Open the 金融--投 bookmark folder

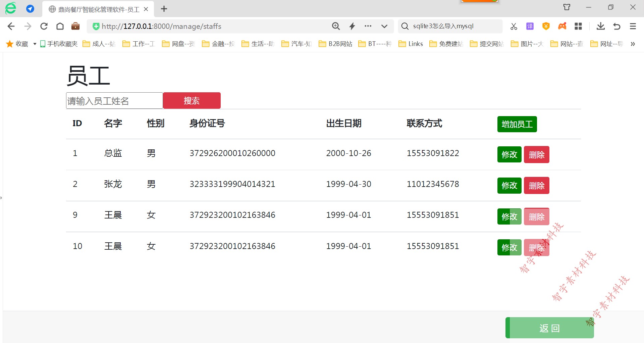(x=218, y=44)
